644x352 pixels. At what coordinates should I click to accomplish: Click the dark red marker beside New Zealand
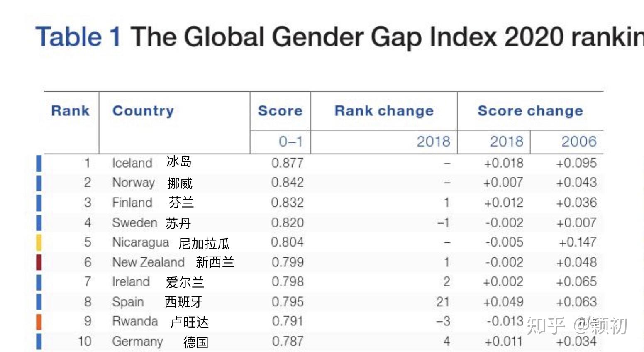click(39, 262)
